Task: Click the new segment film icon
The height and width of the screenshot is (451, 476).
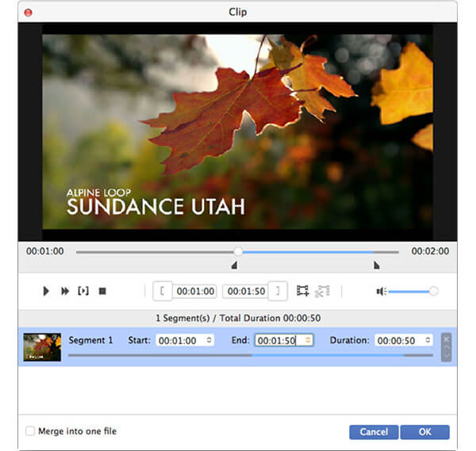Action: pos(302,291)
